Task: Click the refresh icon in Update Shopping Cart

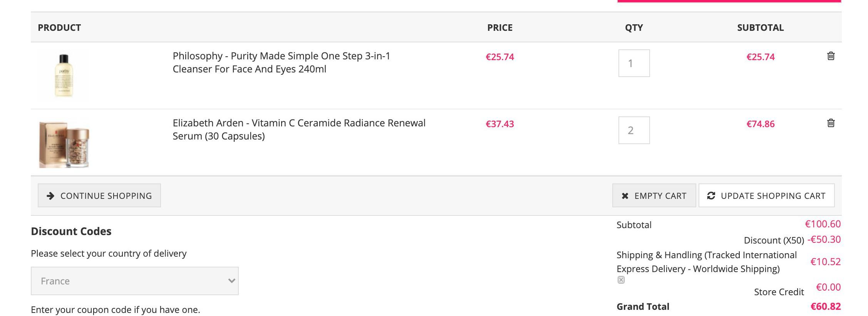Action: pyautogui.click(x=711, y=196)
